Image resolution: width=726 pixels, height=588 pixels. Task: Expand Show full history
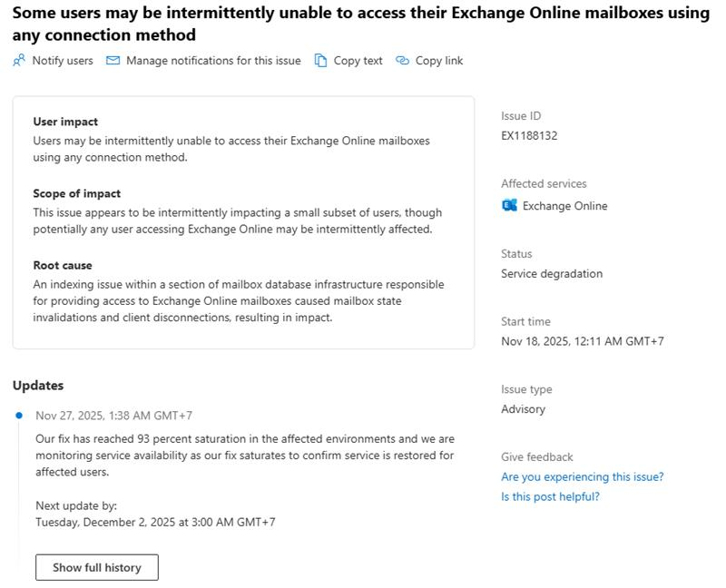point(97,567)
